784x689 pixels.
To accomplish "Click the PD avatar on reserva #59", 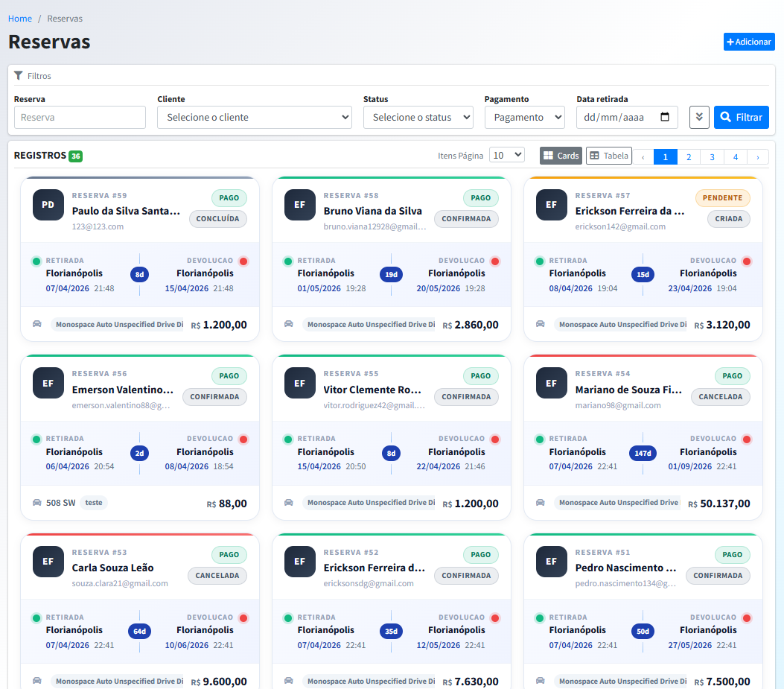I will 48,205.
